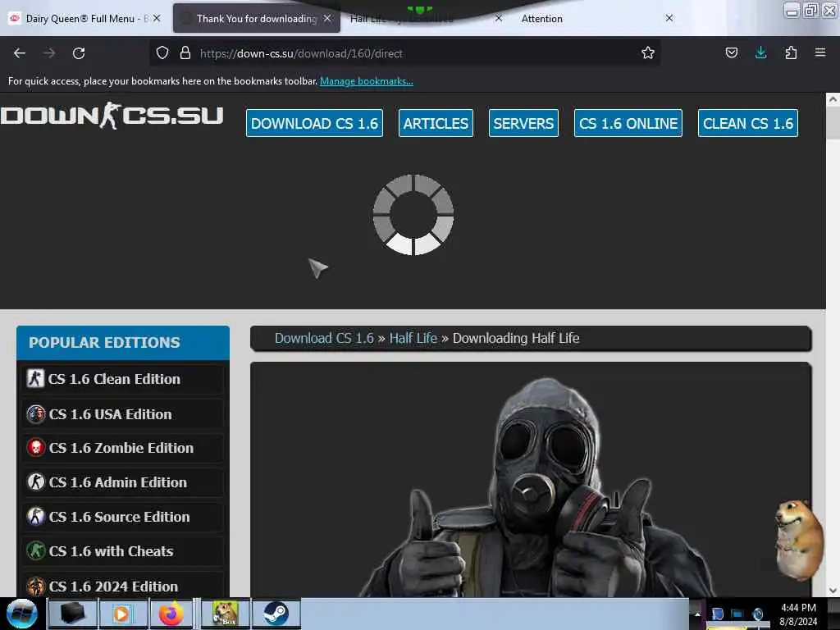This screenshot has width=840, height=630.
Task: Close the Thank You for downloading tab
Action: point(326,18)
